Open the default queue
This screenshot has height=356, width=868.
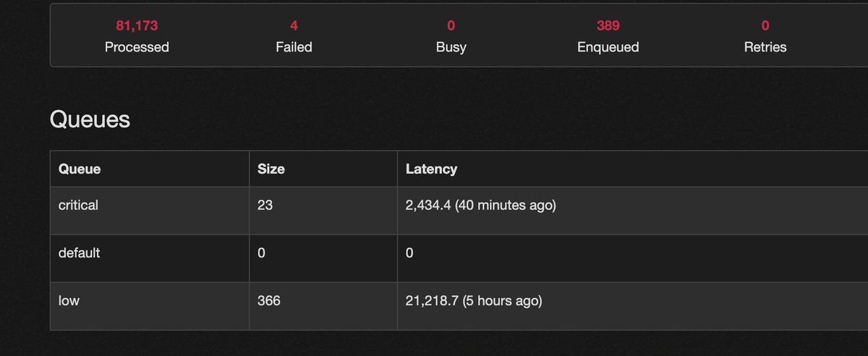(80, 253)
